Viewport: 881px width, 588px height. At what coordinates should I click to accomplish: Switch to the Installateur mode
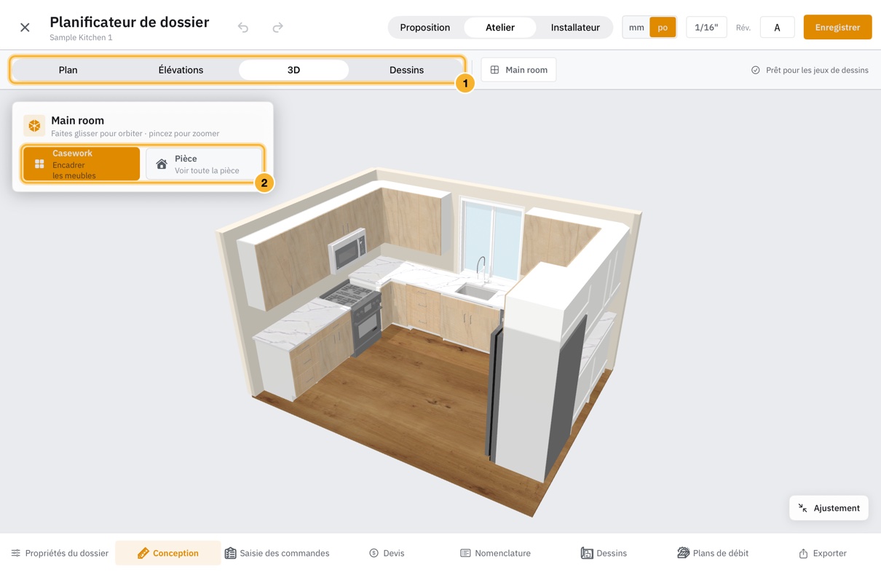pyautogui.click(x=575, y=28)
